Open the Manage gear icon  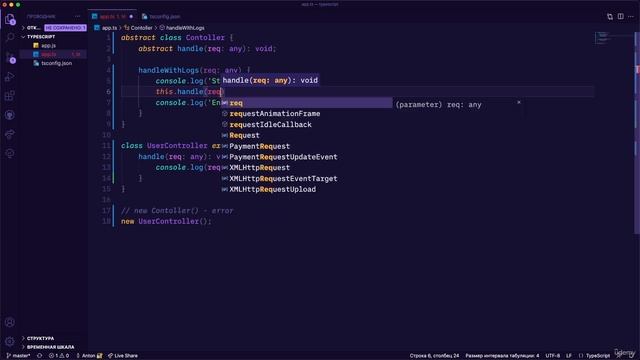pyautogui.click(x=10, y=341)
